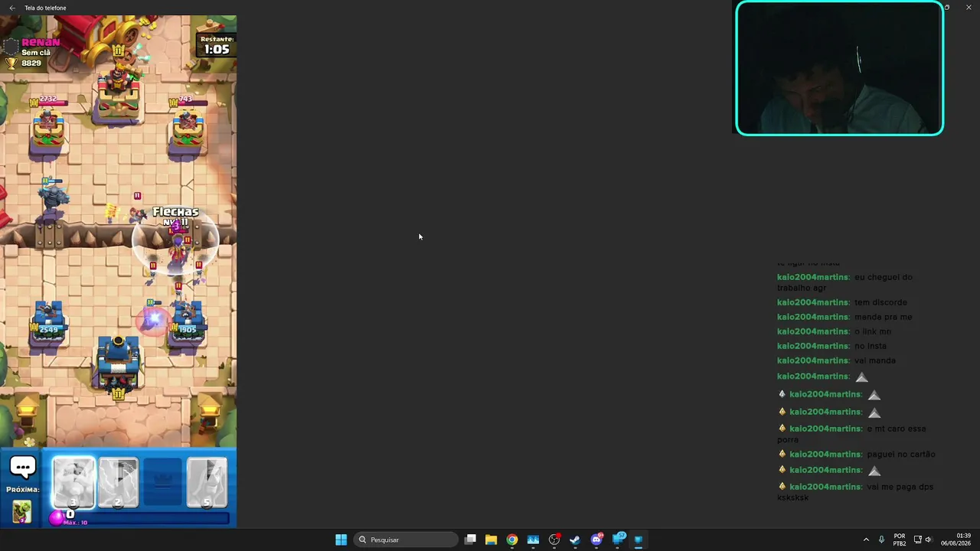Select the 5-elixir card in the hand
Viewport: 980px width, 551px height.
click(x=207, y=483)
